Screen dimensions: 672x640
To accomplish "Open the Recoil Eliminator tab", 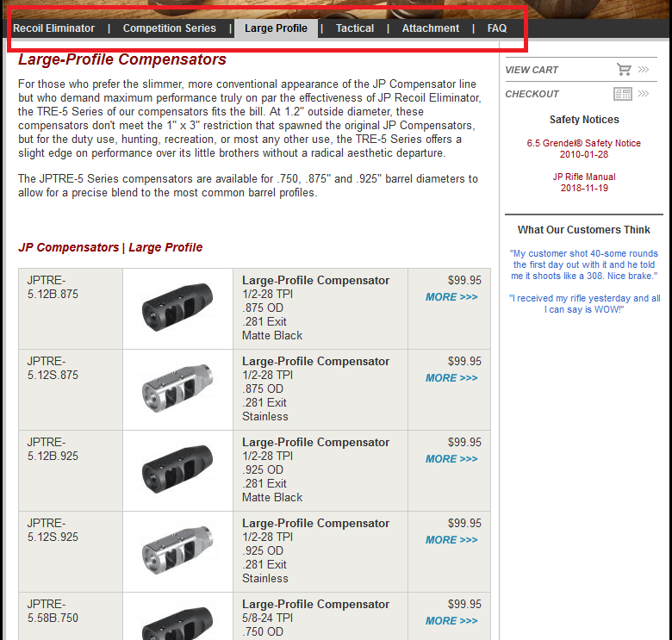I will pyautogui.click(x=53, y=28).
